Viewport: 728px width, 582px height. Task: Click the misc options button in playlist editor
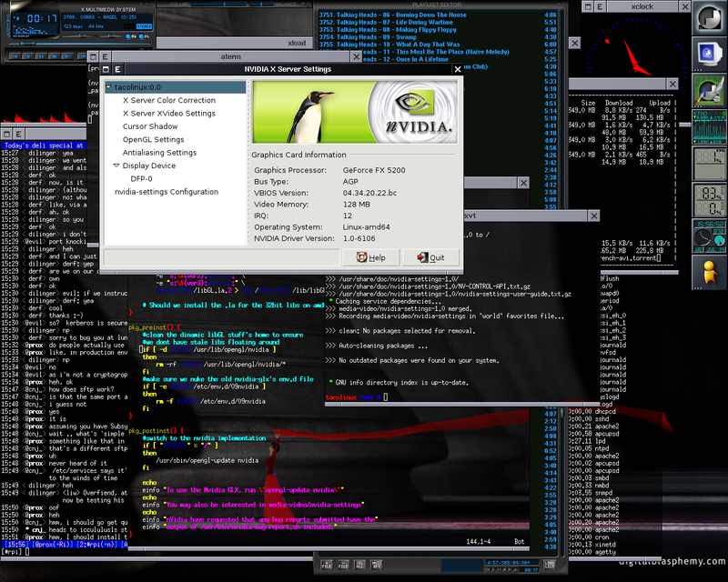tap(377, 565)
